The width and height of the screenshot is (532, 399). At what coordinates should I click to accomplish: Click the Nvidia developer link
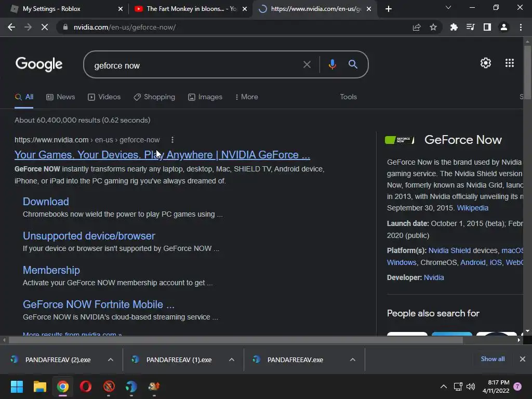434,277
